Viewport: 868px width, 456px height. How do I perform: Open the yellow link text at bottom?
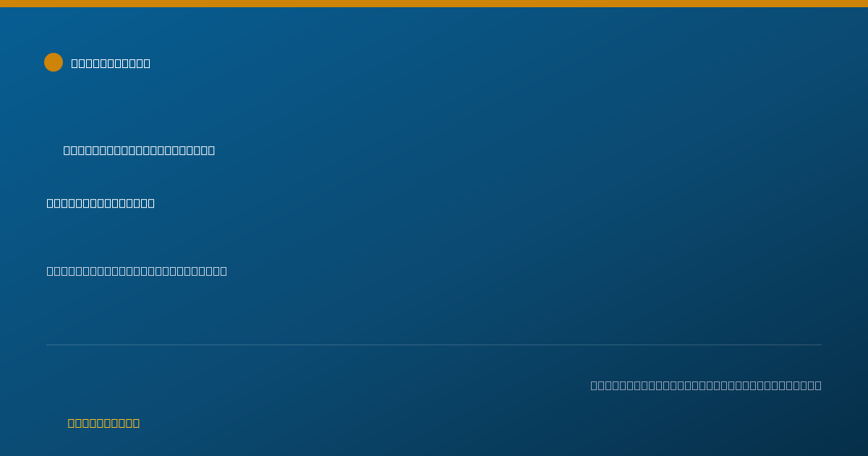103,423
